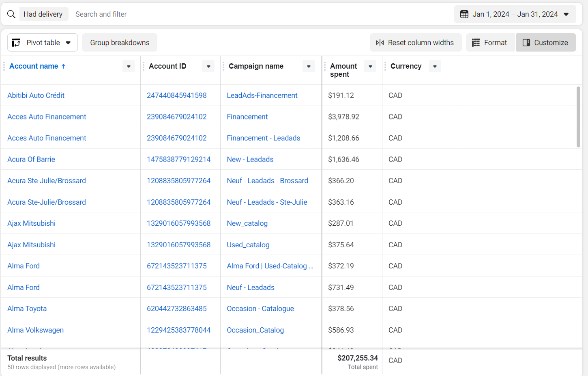Expand the Amount spent column menu

370,67
